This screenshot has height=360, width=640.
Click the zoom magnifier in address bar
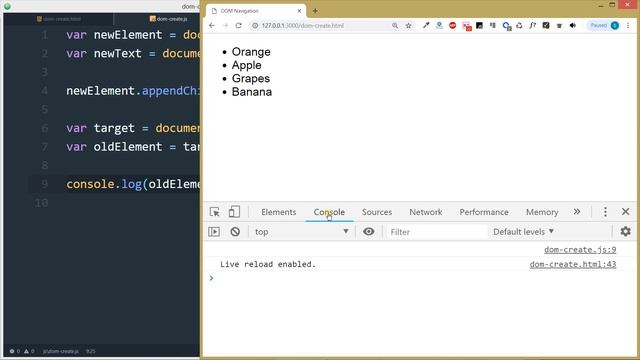point(395,25)
